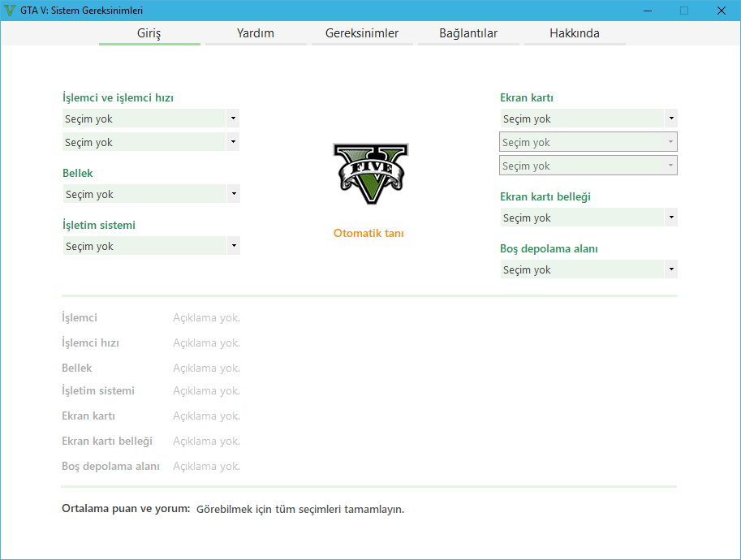Click the green Ekran kartı belleği heading

[545, 197]
